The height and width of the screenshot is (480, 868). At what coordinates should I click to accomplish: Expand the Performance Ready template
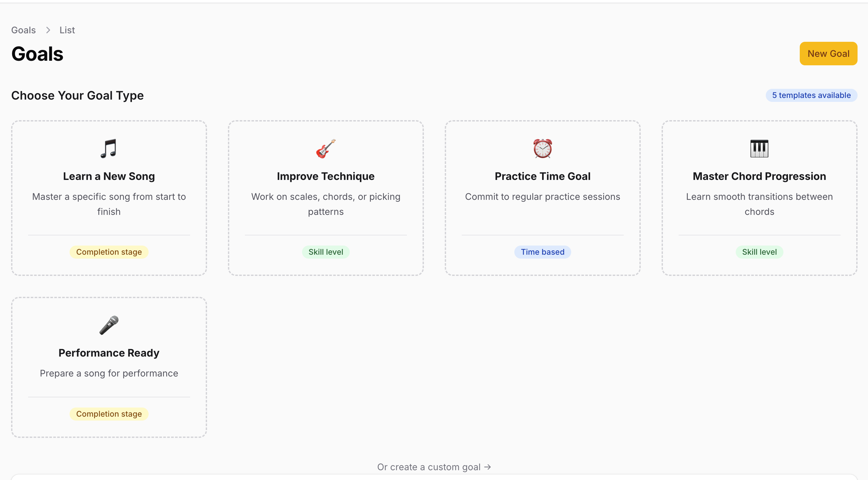click(109, 367)
